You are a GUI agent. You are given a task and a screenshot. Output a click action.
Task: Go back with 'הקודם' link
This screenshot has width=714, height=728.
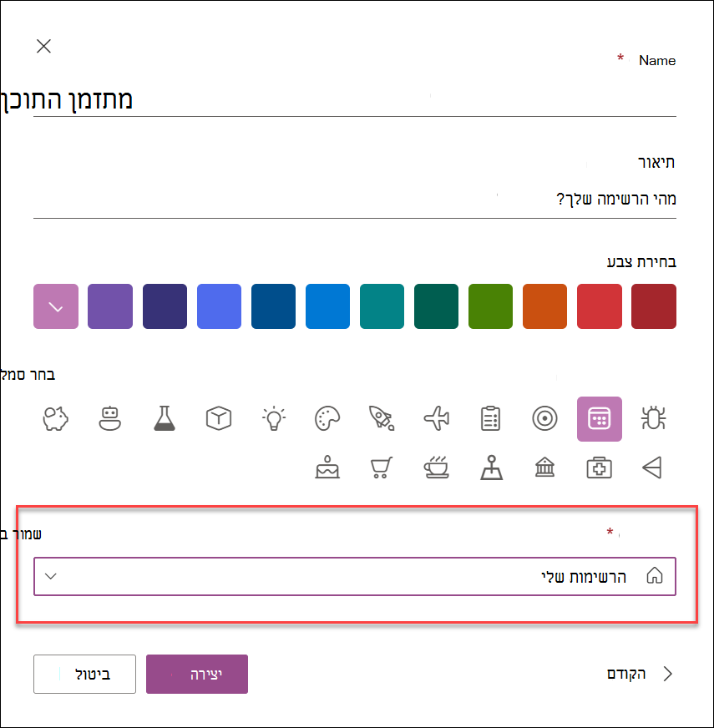coord(640,674)
